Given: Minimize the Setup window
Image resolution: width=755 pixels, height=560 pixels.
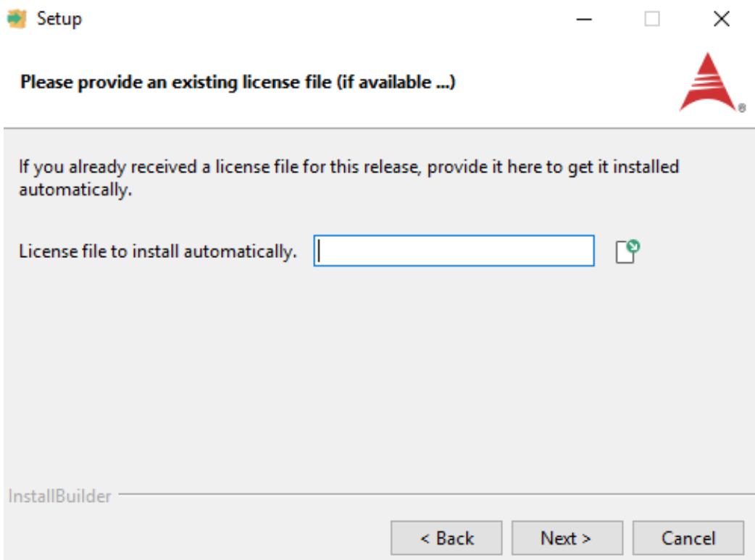Looking at the screenshot, I should click(x=583, y=20).
